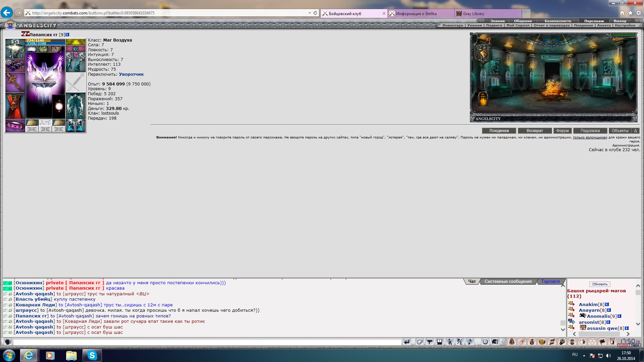Click the yellow necklace equipment slot
This screenshot has height=362, width=644.
(x=75, y=42)
